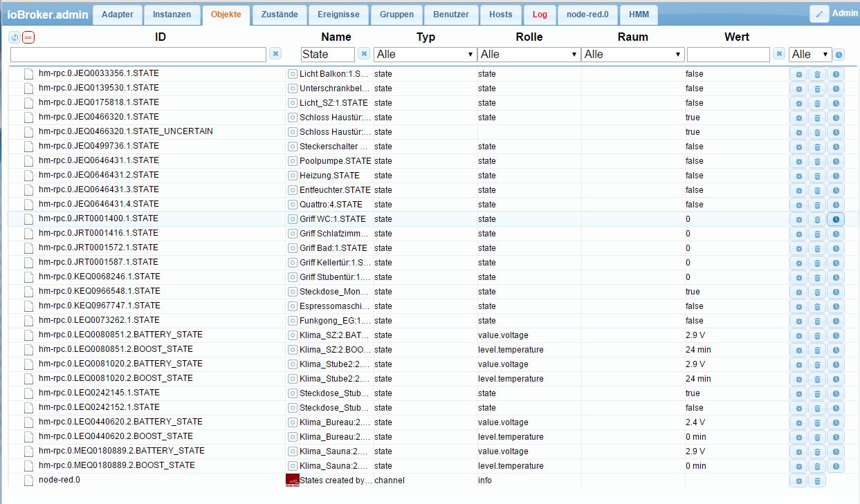
Task: Switch to the Zustände tab
Action: 280,15
